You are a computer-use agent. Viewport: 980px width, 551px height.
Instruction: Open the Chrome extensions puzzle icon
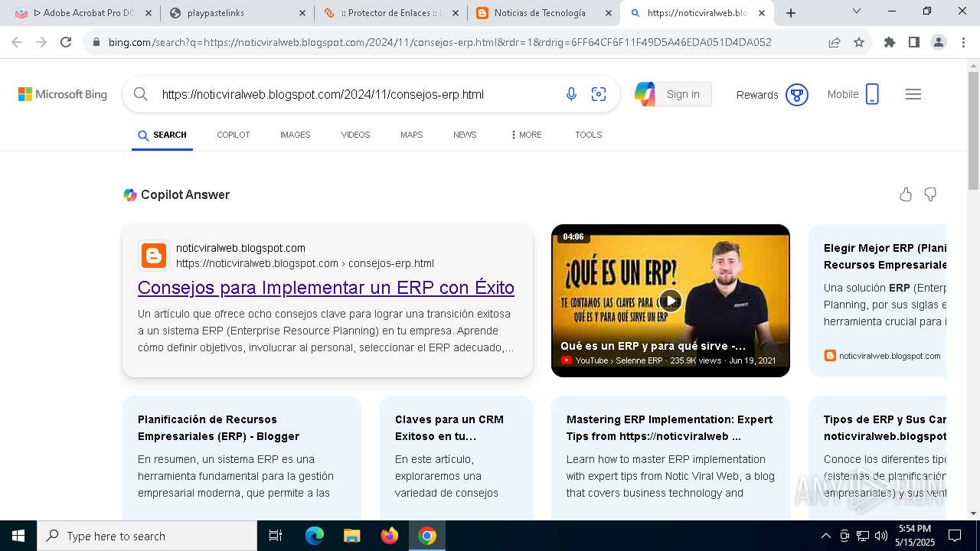(x=889, y=42)
